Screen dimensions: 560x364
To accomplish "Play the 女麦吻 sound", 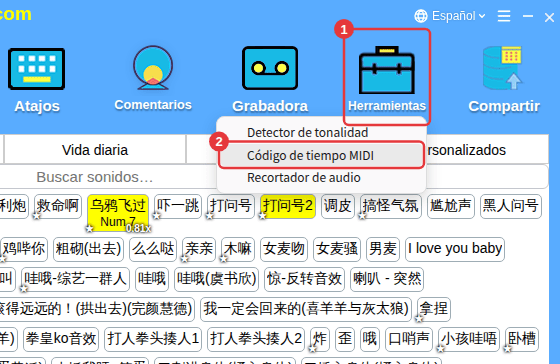I will (284, 249).
